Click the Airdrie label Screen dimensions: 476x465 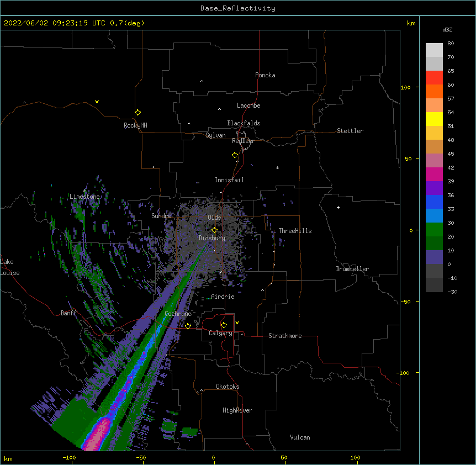click(223, 297)
